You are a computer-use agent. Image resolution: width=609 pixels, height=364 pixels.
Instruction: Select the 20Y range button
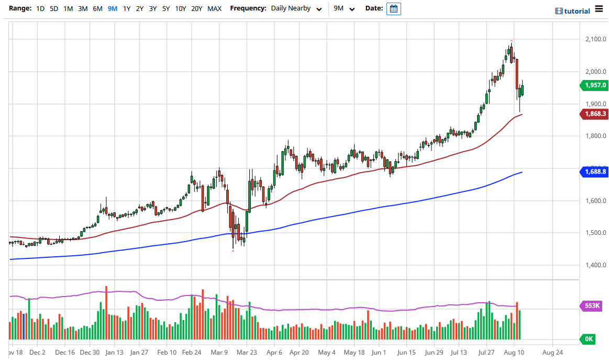tap(197, 9)
